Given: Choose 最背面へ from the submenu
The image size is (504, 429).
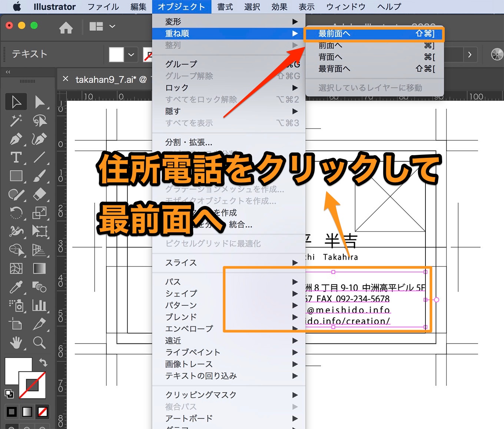Looking at the screenshot, I should point(374,69).
